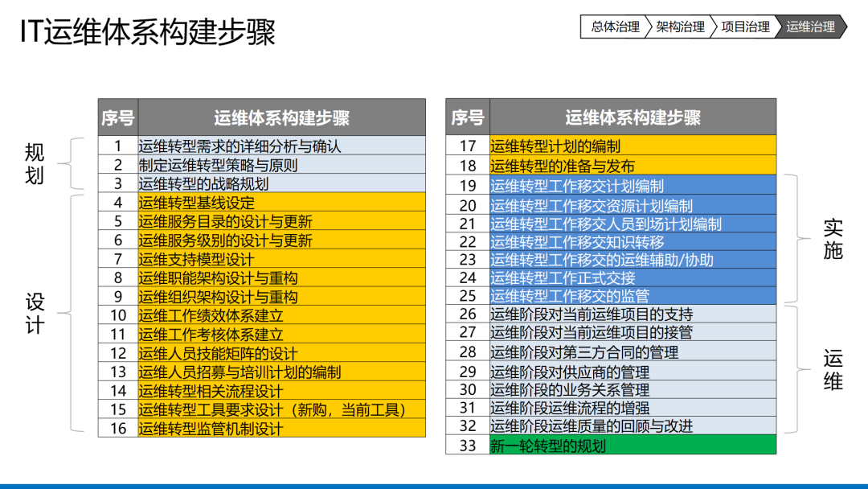Image resolution: width=868 pixels, height=489 pixels.
Task: Click the right table's 运维体系构建步骤 header
Action: click(633, 117)
